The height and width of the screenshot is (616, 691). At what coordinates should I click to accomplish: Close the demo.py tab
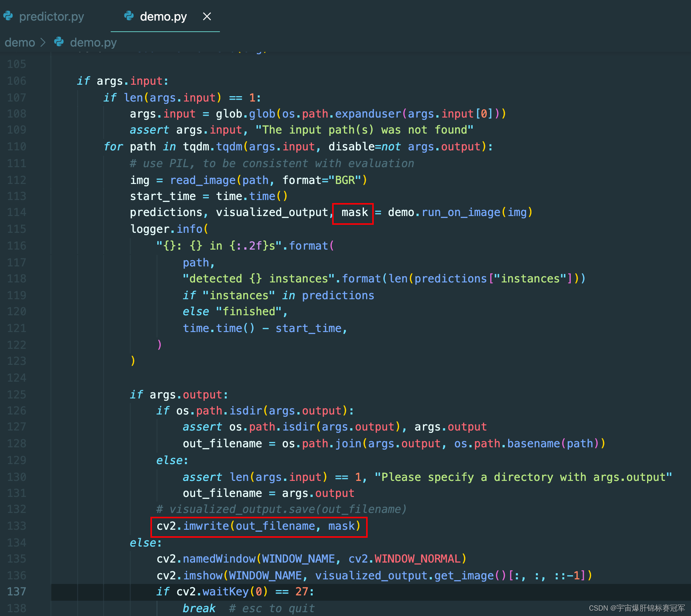(207, 16)
